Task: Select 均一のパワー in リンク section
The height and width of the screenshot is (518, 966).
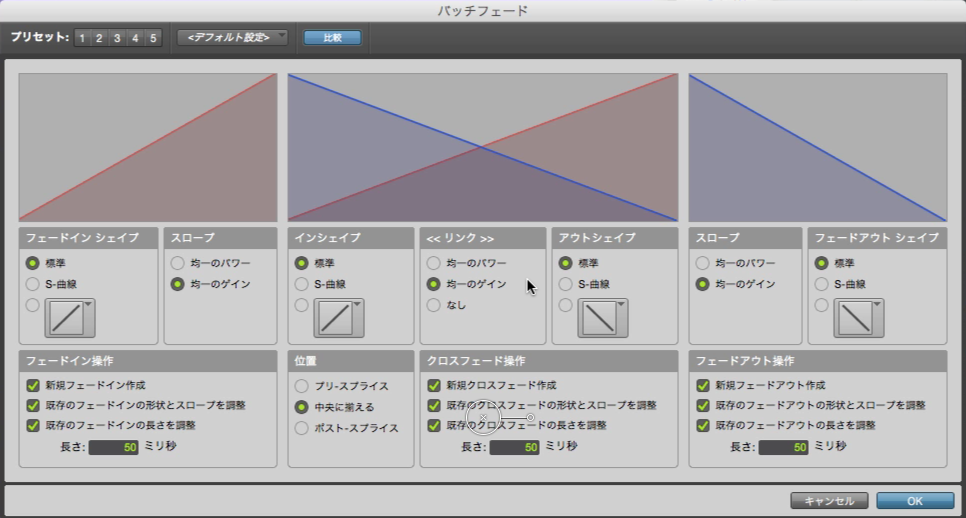Action: pos(434,263)
